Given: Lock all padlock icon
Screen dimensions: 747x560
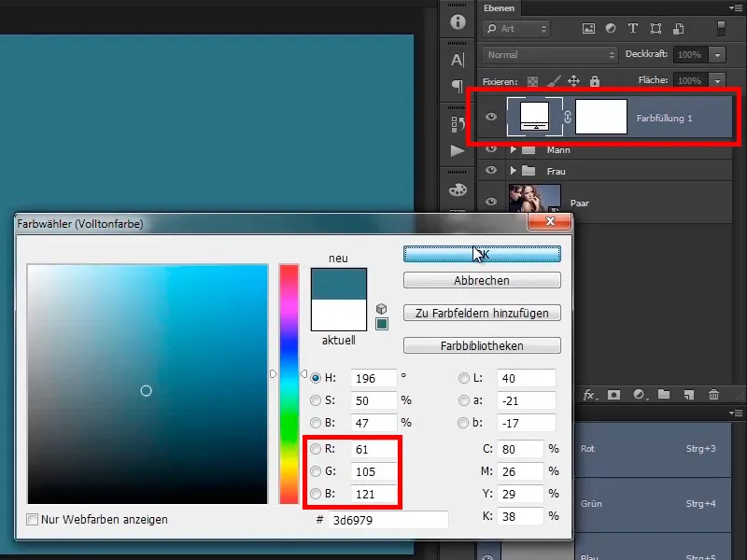Looking at the screenshot, I should [x=595, y=81].
